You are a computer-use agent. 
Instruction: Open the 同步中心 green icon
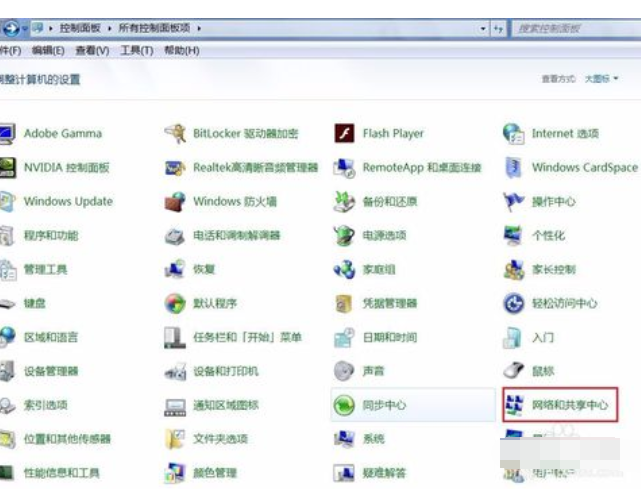pos(345,405)
